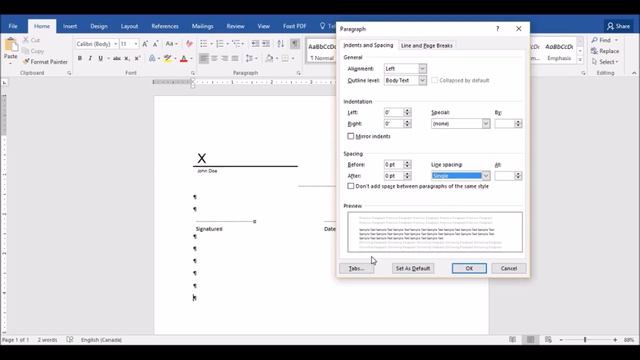
Task: Toggle Italic formatting
Action: 90,58
